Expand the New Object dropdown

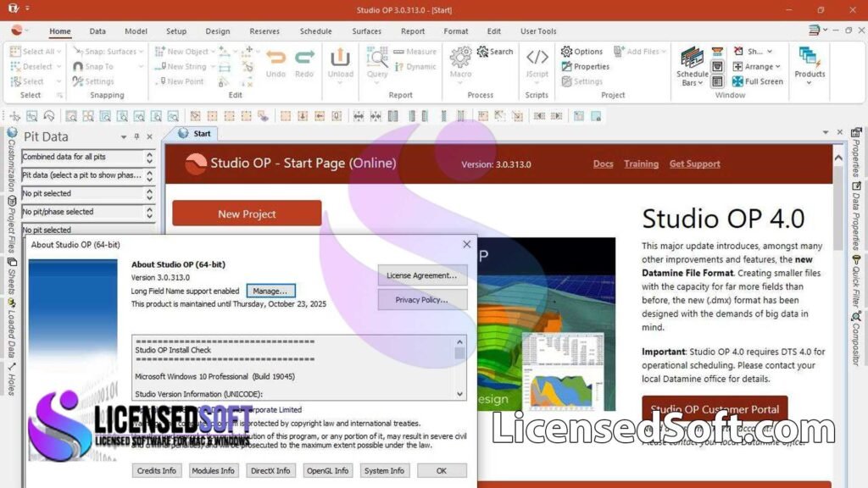(x=213, y=52)
